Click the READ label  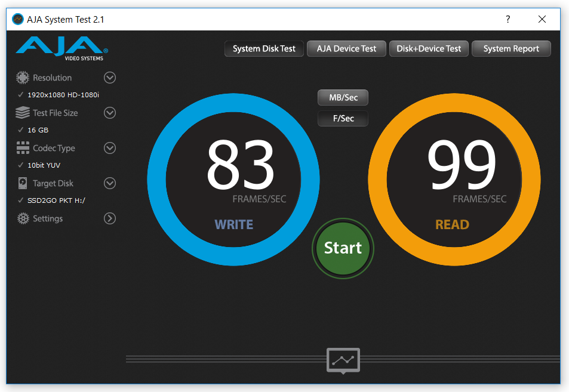coord(452,224)
